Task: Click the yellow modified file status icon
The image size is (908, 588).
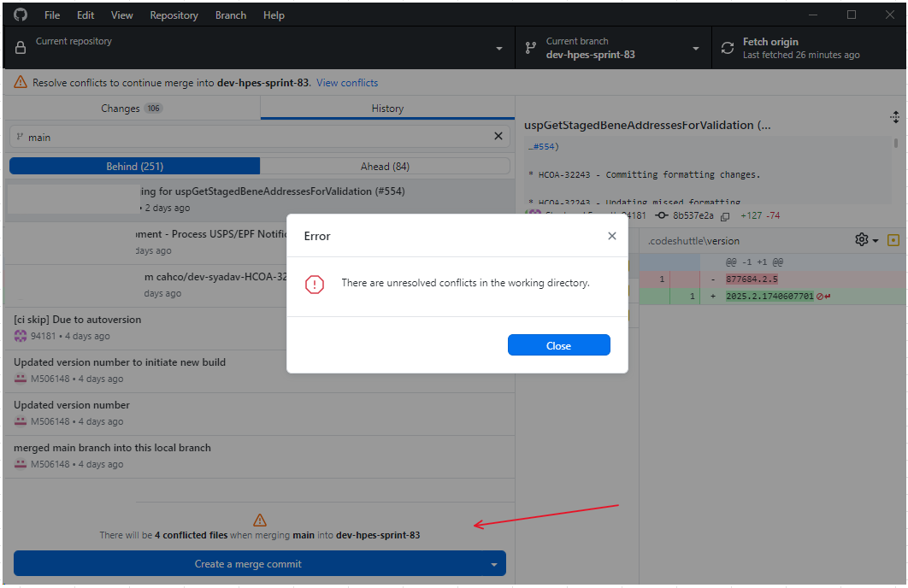Action: point(893,240)
